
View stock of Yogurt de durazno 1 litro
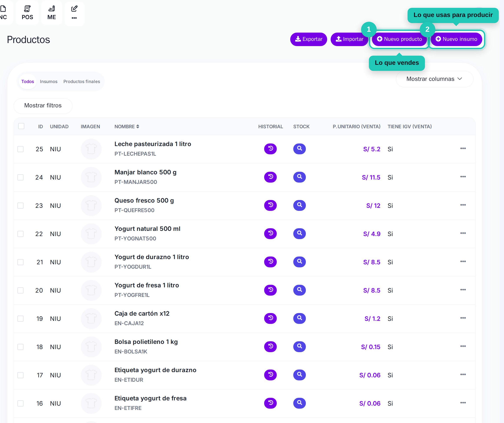point(300,262)
